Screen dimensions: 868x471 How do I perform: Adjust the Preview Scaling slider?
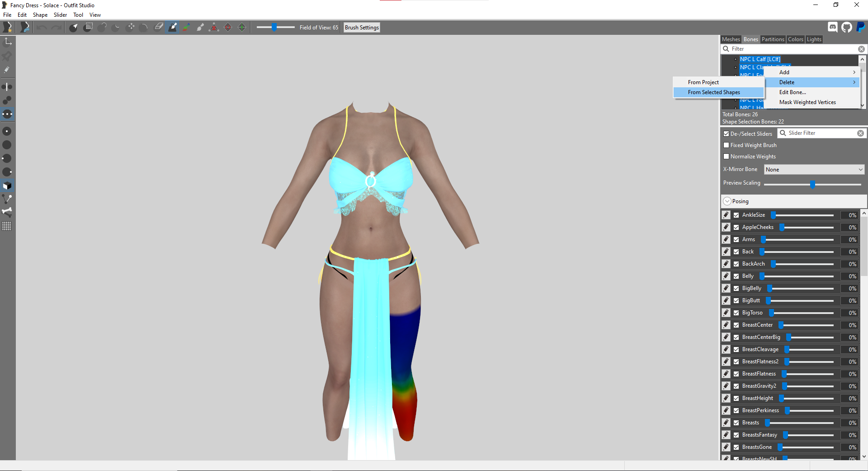click(812, 184)
